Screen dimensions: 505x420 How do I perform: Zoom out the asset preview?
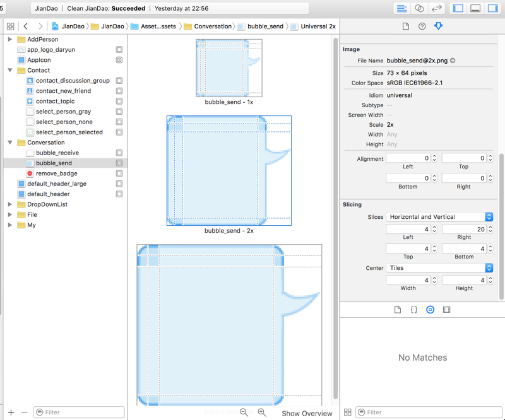[244, 412]
